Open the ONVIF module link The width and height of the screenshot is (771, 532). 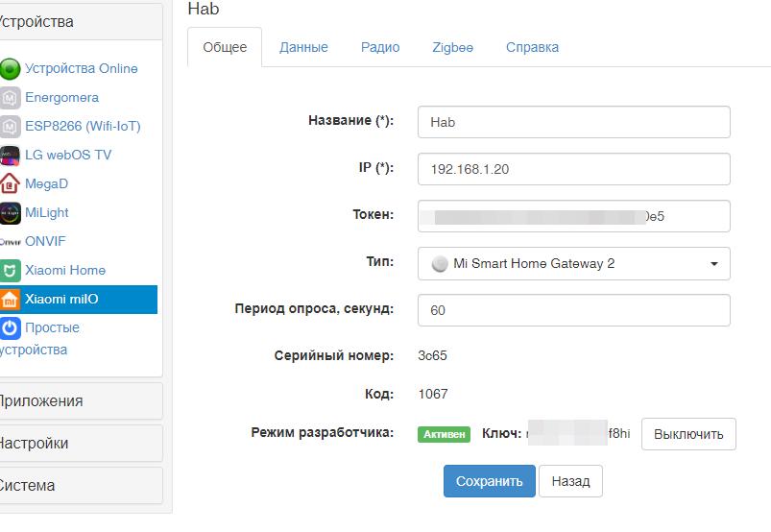(x=45, y=241)
